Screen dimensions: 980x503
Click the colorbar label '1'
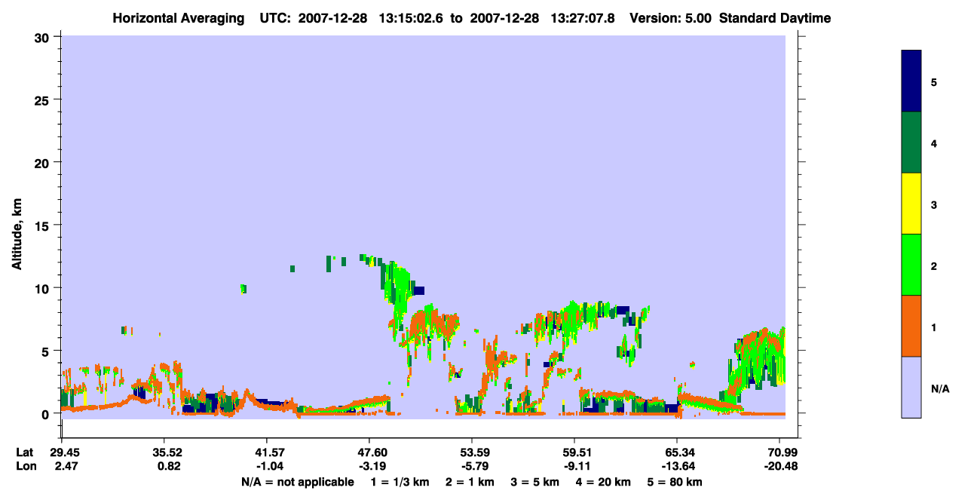point(934,326)
